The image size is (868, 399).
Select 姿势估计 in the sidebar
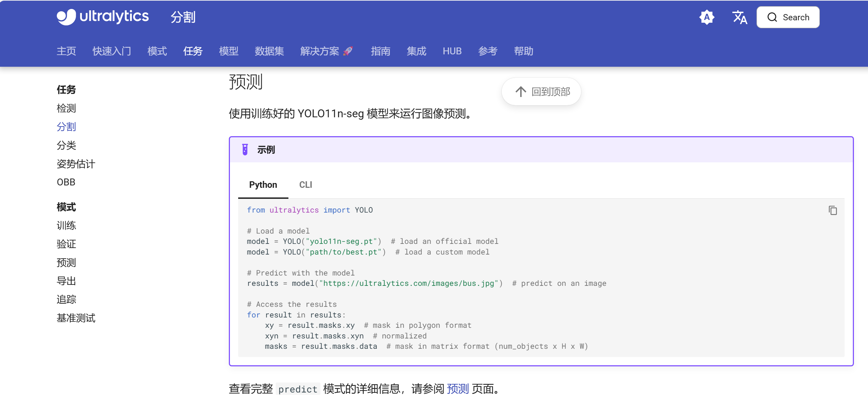coord(76,164)
